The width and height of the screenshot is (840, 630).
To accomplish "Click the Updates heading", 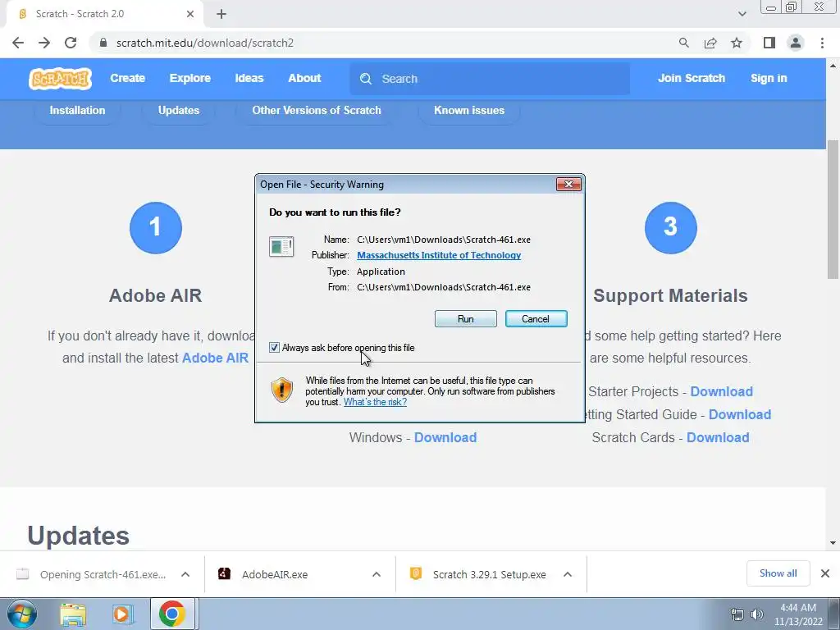I will [x=78, y=535].
